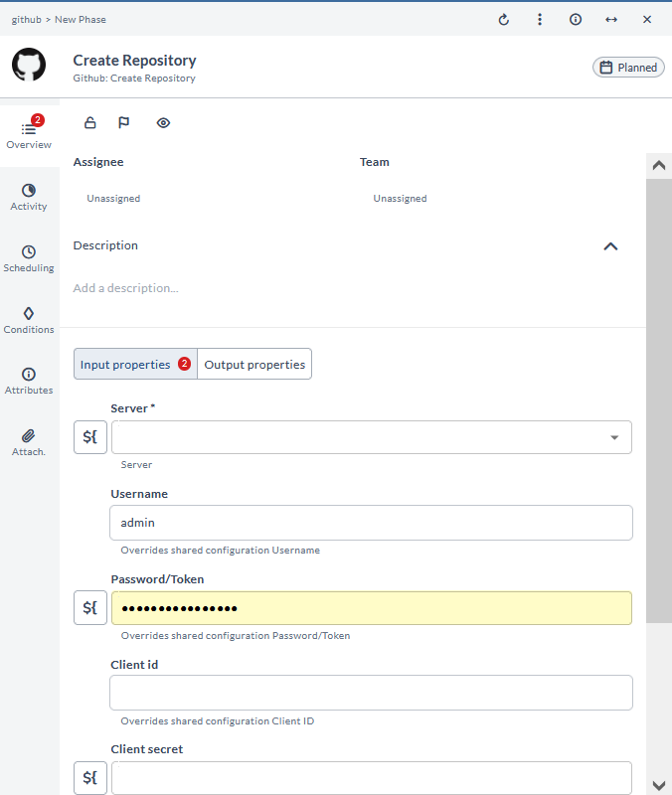Open the Overview sidebar tab
The height and width of the screenshot is (795, 672).
29,134
